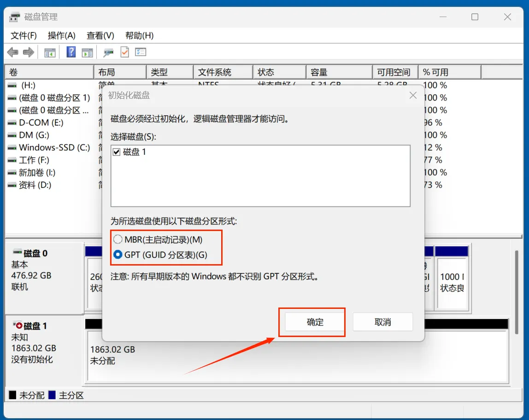Sort by the % 可用 column header
529x420 pixels.
click(450, 72)
